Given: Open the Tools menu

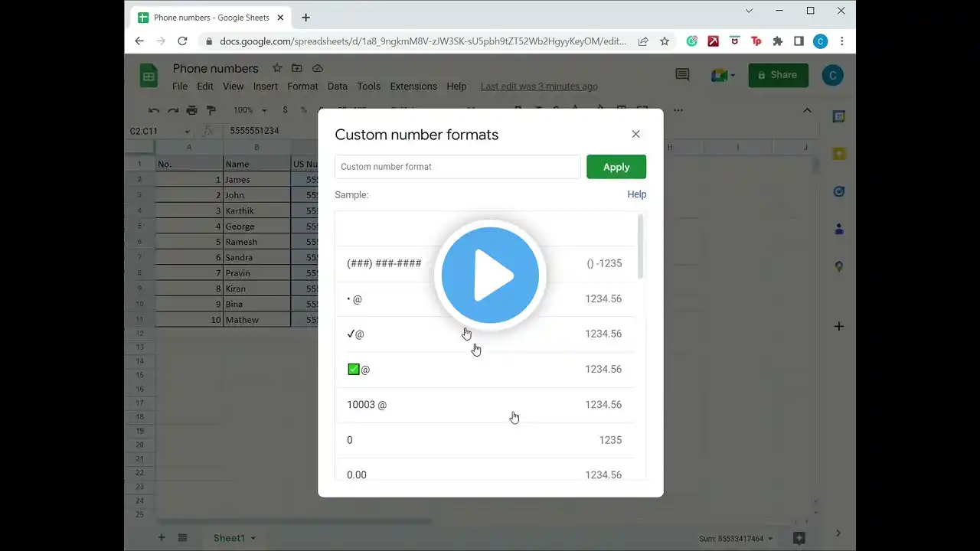Looking at the screenshot, I should point(369,86).
